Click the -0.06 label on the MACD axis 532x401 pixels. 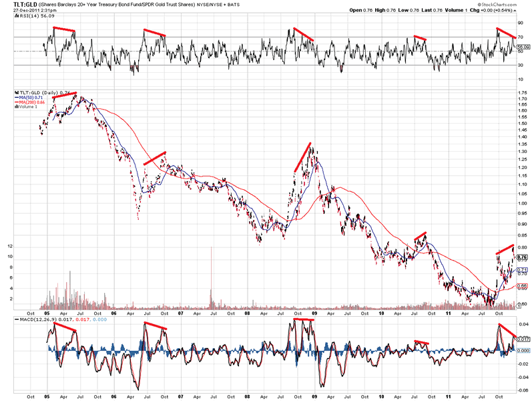point(523,390)
